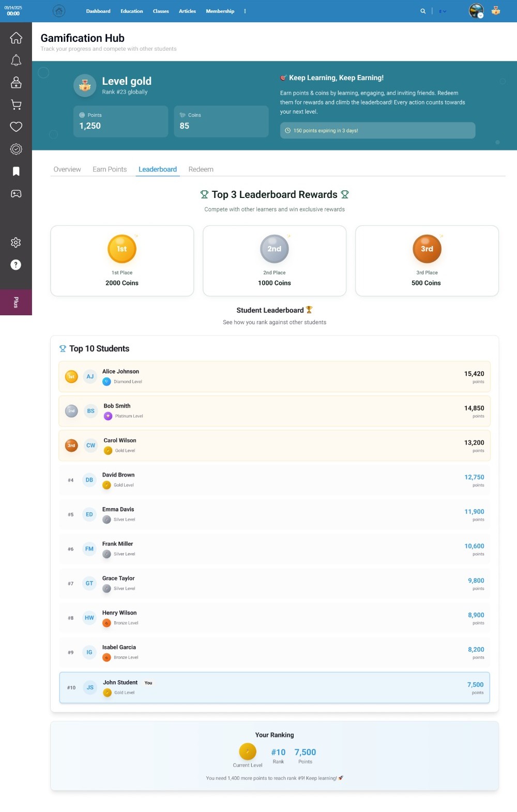
Task: Open settings with the gear icon
Action: pos(16,242)
